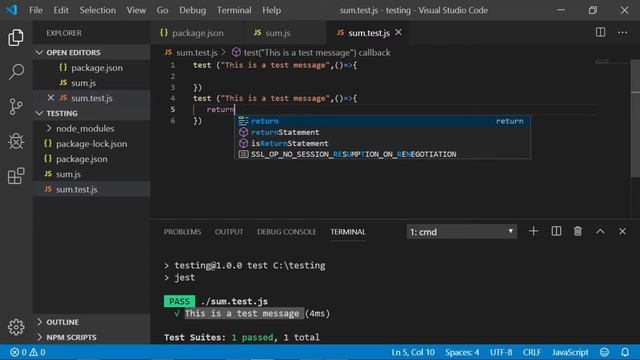Choose the 'return' keyword suggestion

[382, 121]
